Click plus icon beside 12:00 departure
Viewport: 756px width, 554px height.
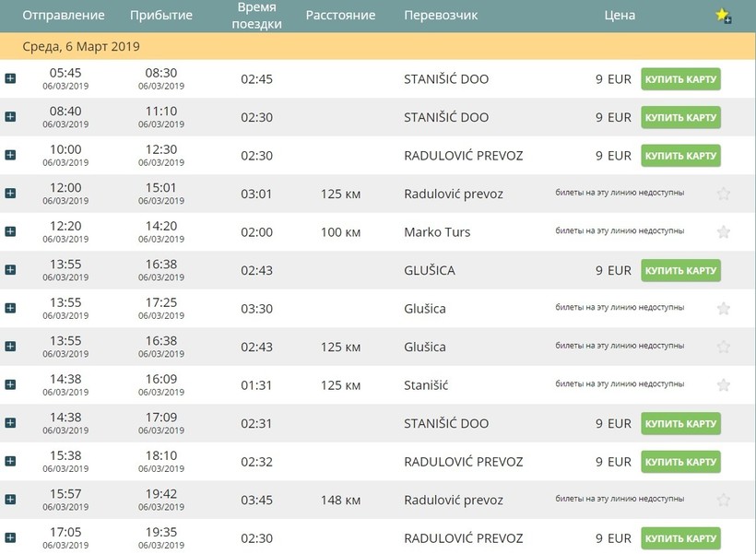pyautogui.click(x=10, y=194)
